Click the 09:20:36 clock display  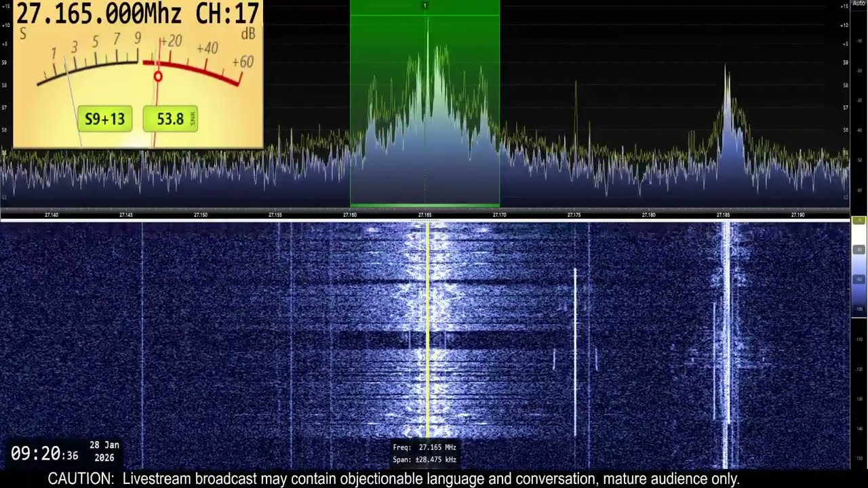click(x=44, y=453)
